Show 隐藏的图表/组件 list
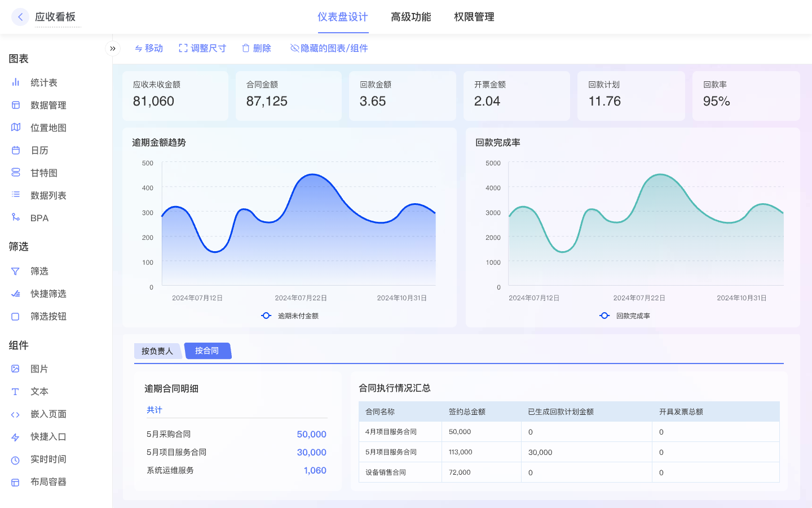Screen dimensions: 812x508 pyautogui.click(x=329, y=49)
